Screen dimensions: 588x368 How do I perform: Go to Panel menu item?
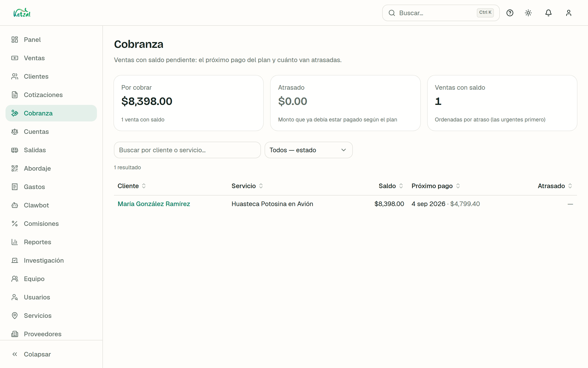(51, 39)
